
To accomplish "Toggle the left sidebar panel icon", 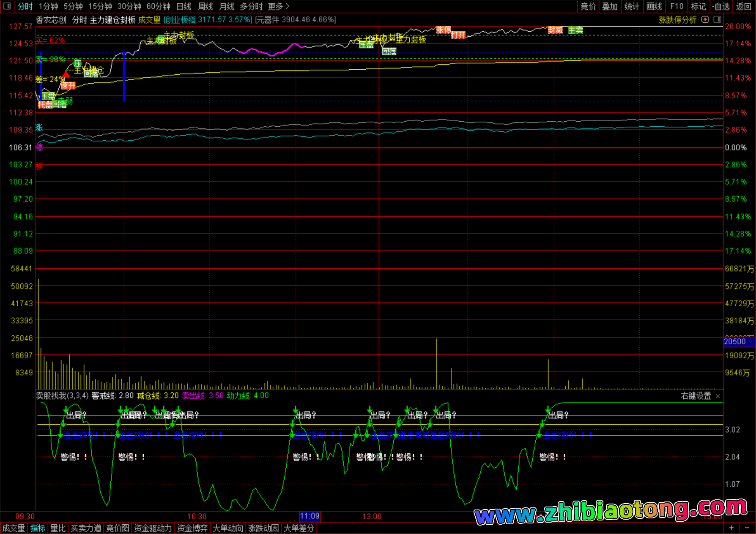I will click(x=7, y=6).
